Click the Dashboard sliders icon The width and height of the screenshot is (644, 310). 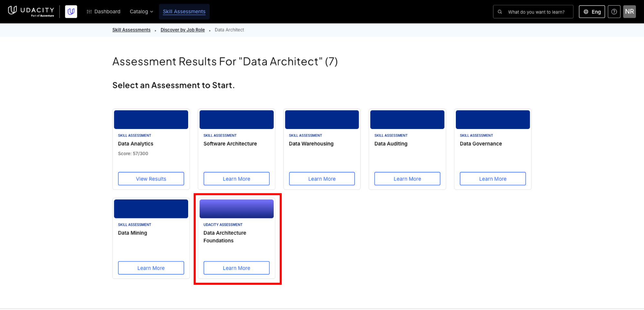(x=89, y=12)
